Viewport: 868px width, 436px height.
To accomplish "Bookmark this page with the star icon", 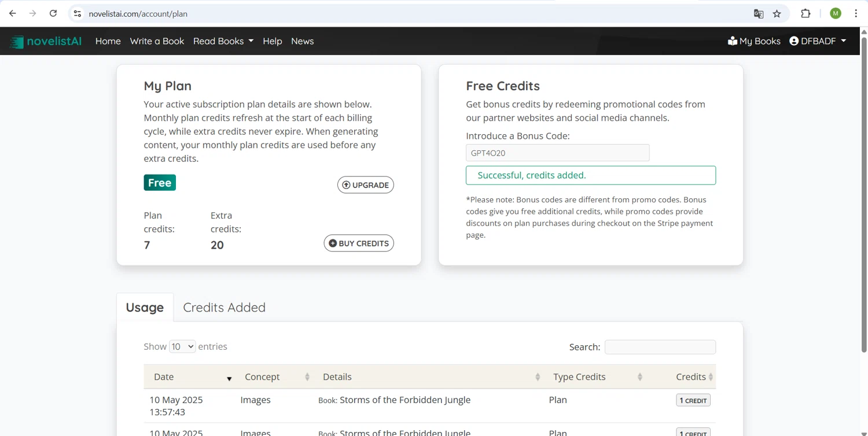I will pos(777,14).
